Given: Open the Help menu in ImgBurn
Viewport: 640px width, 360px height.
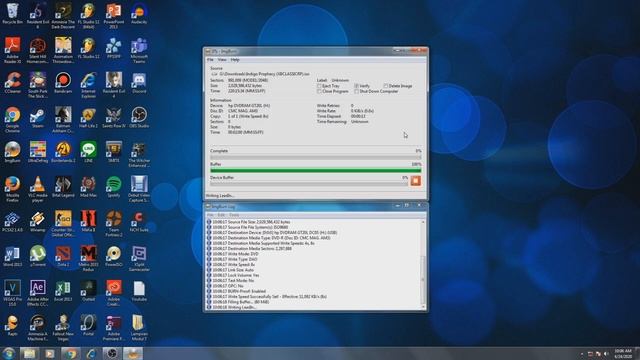Looking at the screenshot, I should click(x=235, y=60).
